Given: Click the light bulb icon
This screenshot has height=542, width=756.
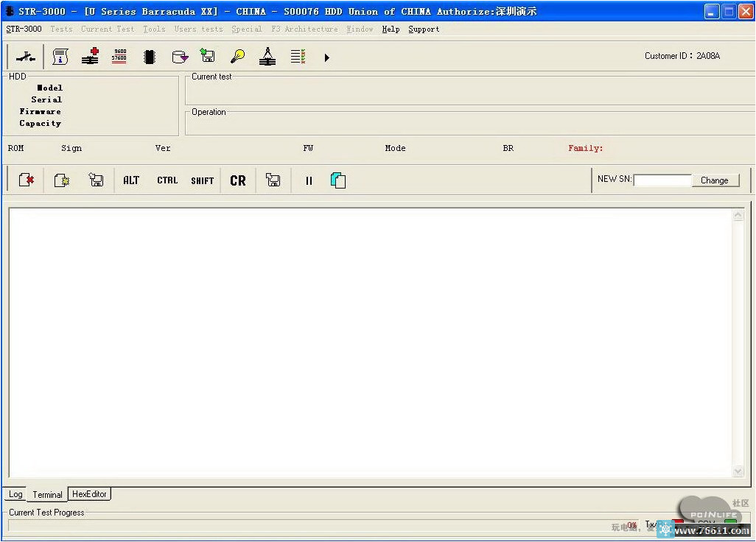Looking at the screenshot, I should tap(237, 57).
